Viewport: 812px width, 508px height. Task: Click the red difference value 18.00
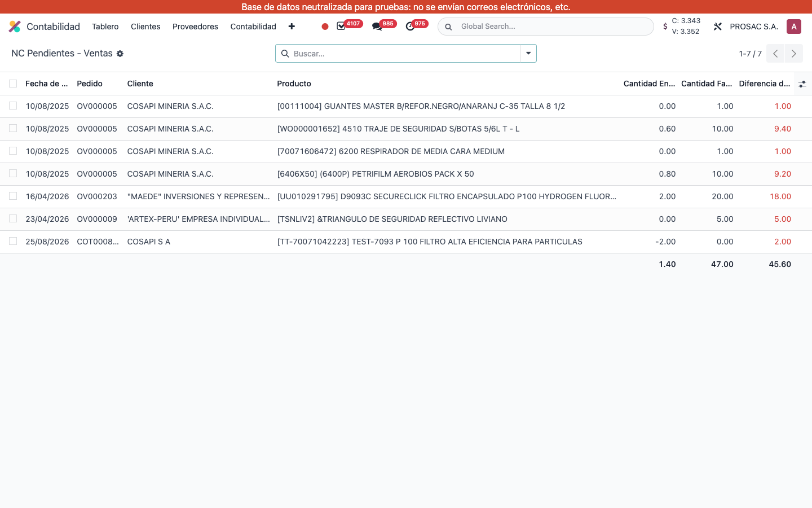click(x=780, y=196)
